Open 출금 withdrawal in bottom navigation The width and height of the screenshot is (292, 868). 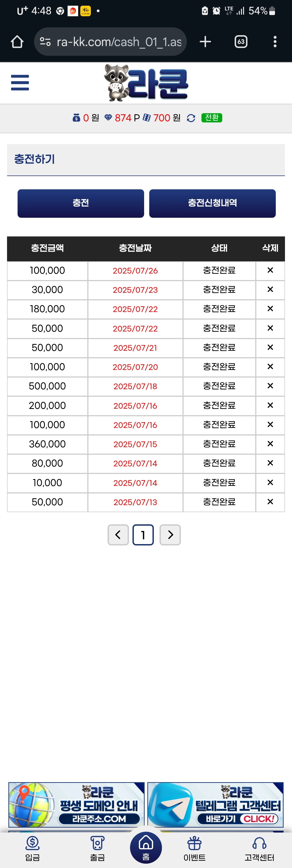click(98, 849)
